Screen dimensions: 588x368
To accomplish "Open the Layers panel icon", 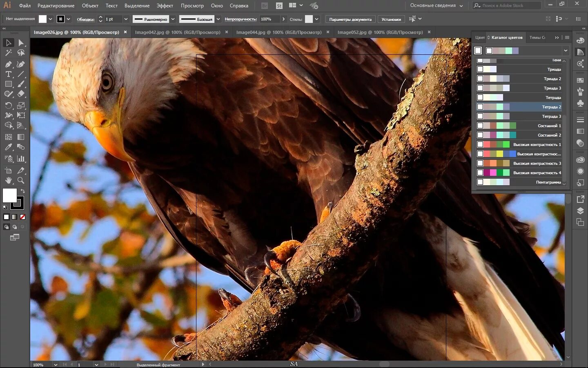I will (x=580, y=210).
